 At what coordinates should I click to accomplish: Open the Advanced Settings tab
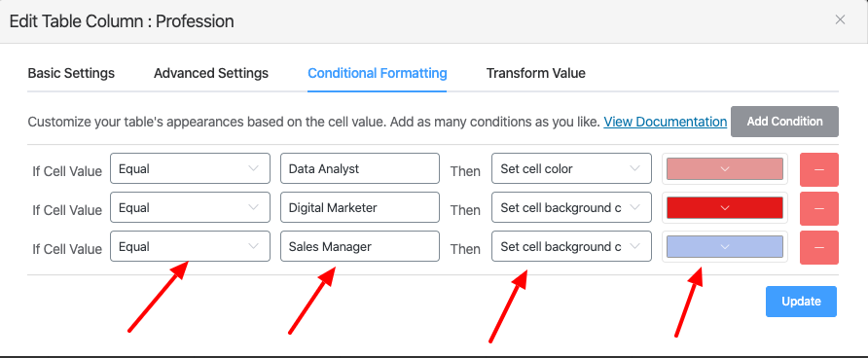(211, 73)
